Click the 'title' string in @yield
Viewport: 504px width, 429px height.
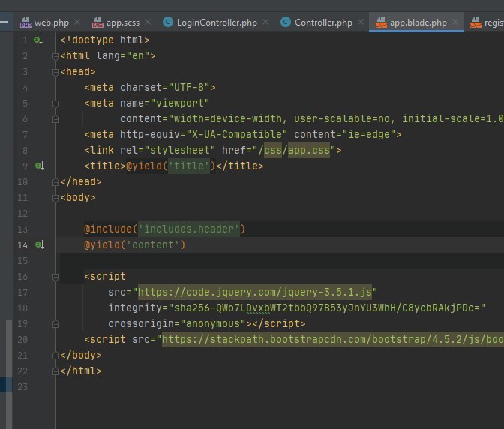point(189,166)
